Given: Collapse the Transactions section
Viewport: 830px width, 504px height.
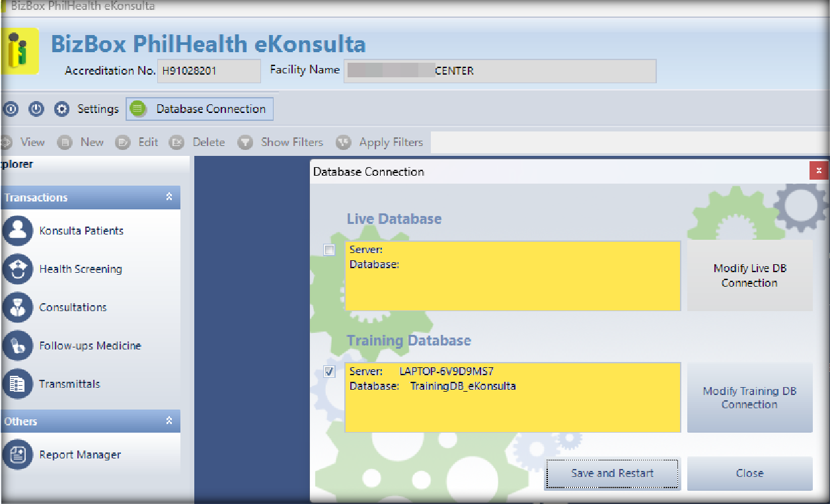Looking at the screenshot, I should point(169,198).
